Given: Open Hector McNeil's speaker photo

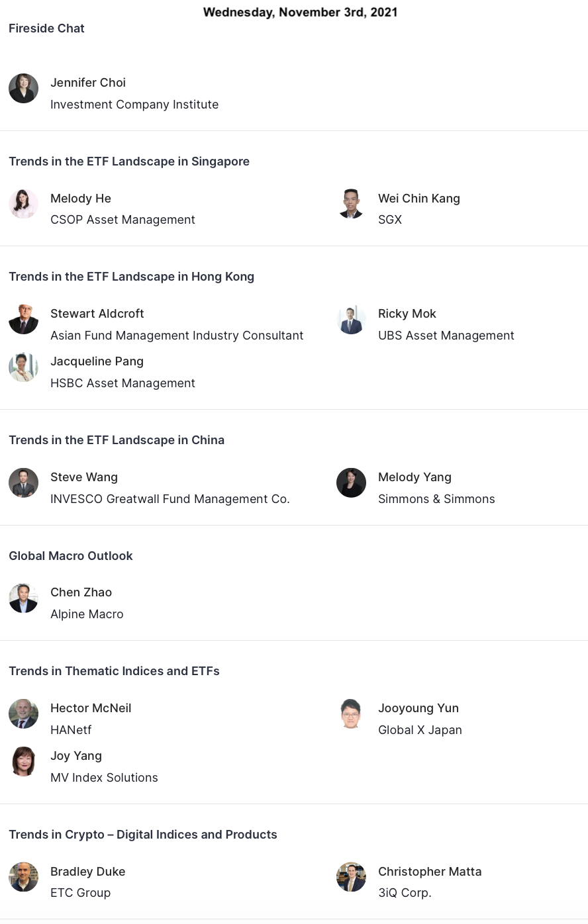Looking at the screenshot, I should tap(23, 714).
